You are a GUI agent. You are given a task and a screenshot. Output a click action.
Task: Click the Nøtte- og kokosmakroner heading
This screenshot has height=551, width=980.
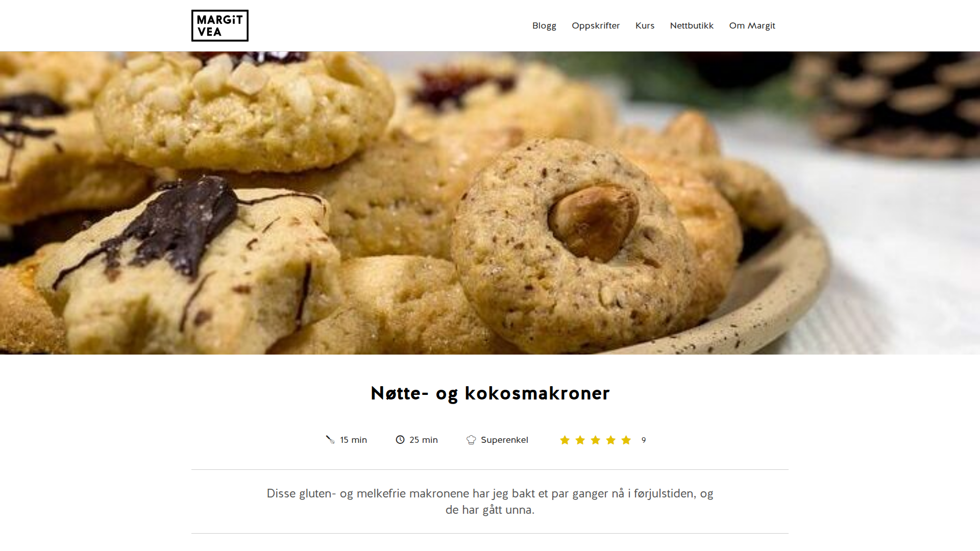[x=490, y=393]
